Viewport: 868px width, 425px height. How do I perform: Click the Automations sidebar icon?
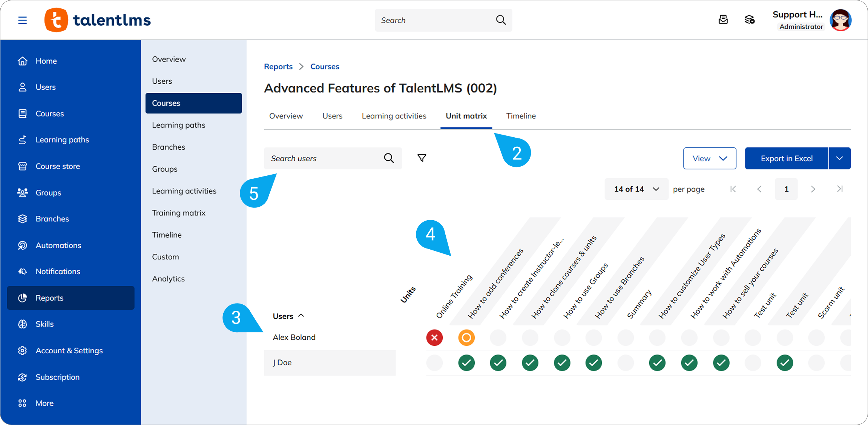(x=23, y=245)
